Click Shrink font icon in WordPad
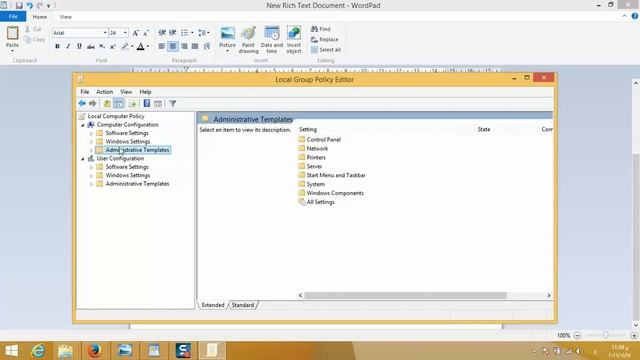 [146, 33]
